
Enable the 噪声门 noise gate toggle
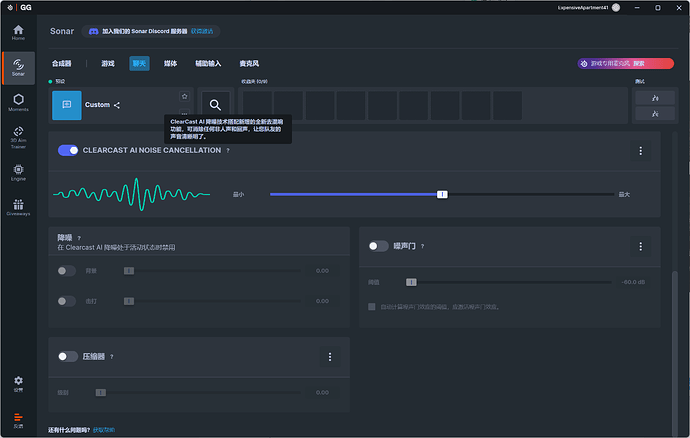click(378, 246)
